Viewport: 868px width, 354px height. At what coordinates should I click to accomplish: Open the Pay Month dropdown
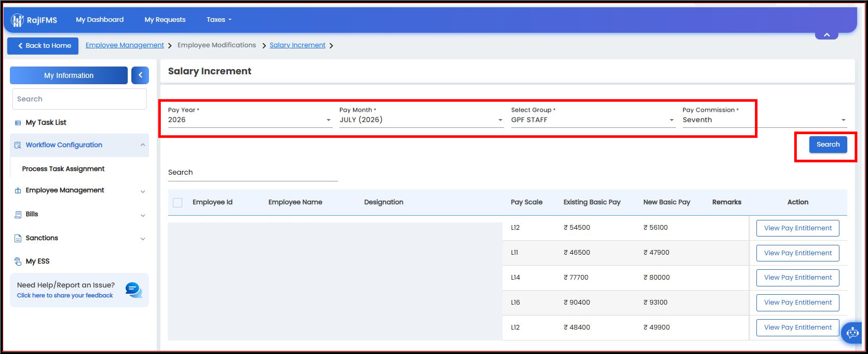[x=422, y=120]
